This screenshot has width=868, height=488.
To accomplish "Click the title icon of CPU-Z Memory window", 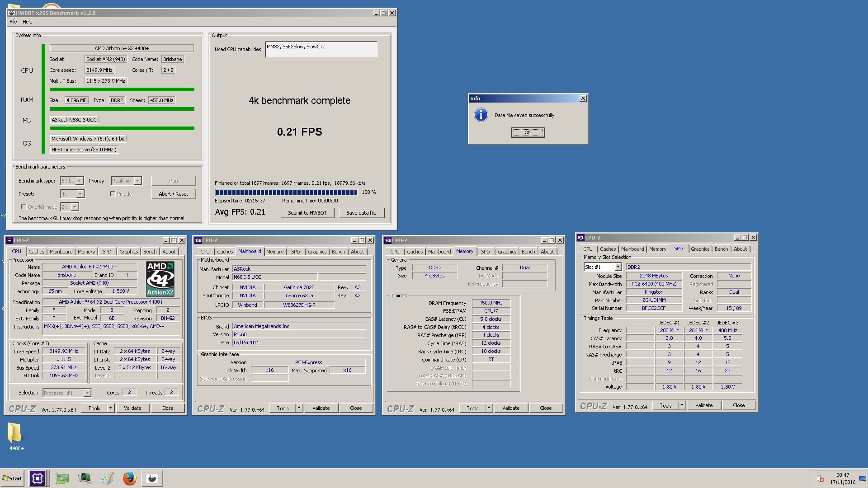I will (x=387, y=240).
